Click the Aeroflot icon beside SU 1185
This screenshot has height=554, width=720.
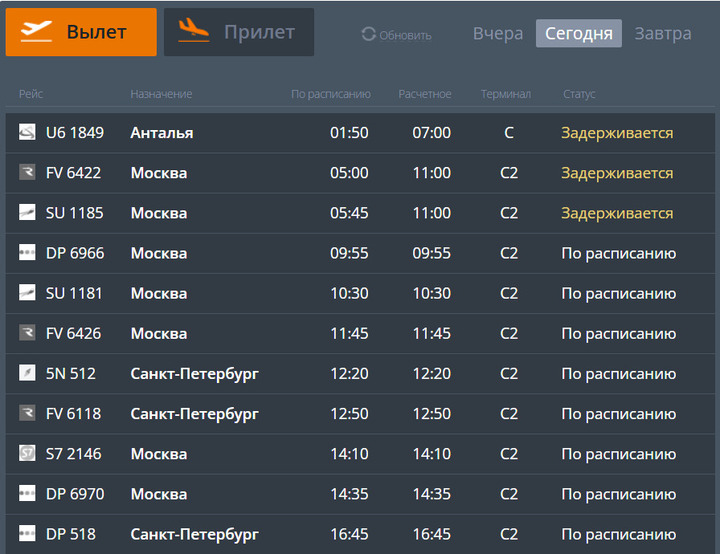27,212
